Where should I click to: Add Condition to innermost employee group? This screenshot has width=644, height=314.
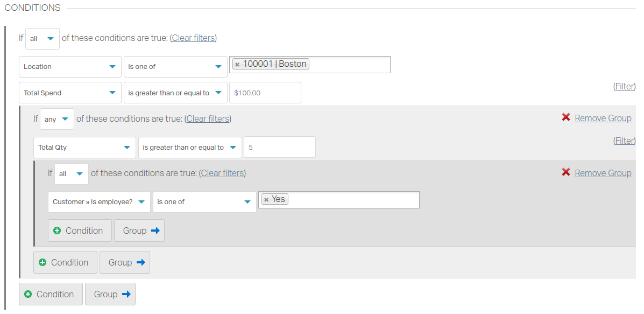(80, 231)
